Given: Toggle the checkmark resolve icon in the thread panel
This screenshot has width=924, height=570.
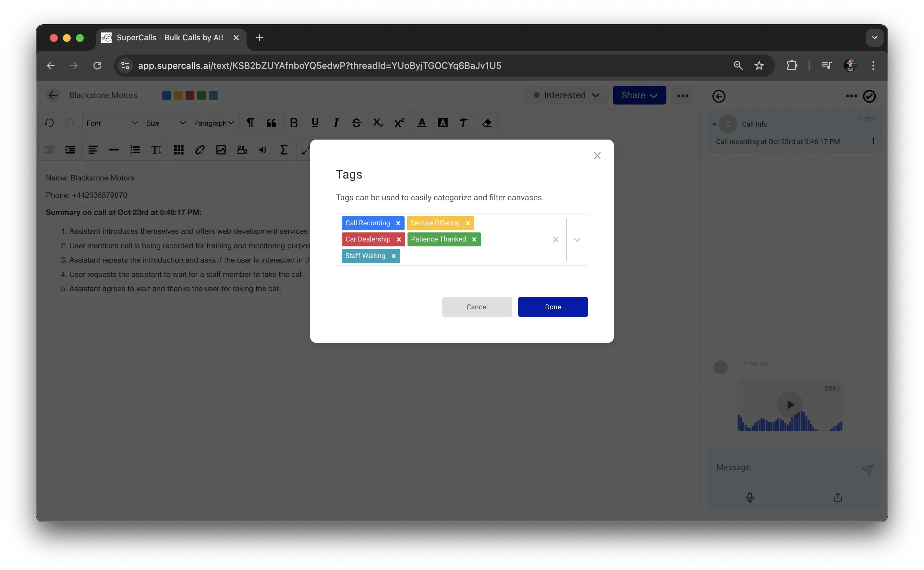Looking at the screenshot, I should tap(869, 96).
